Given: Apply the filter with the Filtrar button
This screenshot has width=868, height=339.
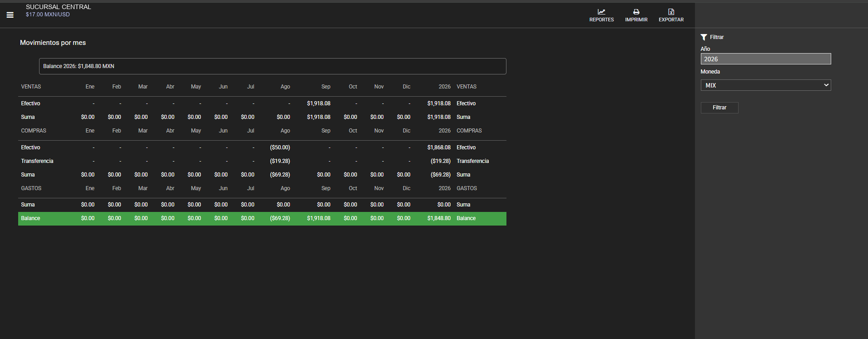Looking at the screenshot, I should [719, 108].
